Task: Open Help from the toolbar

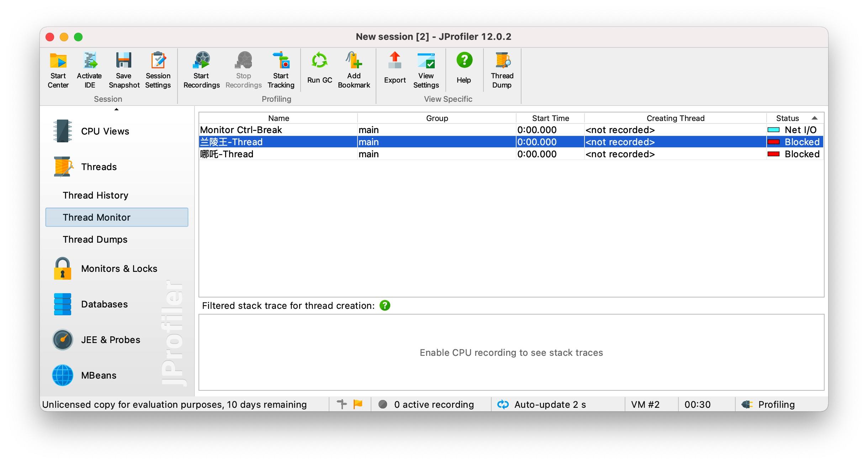Action: point(464,68)
